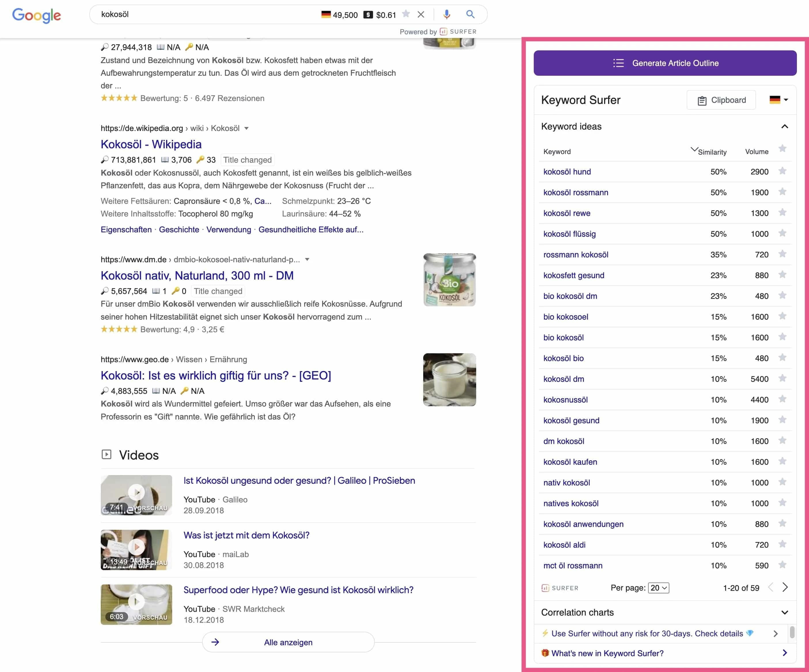Open the 'Kokosöl - Wikipedia' link
Viewport: 809px width, 672px height.
coord(151,144)
